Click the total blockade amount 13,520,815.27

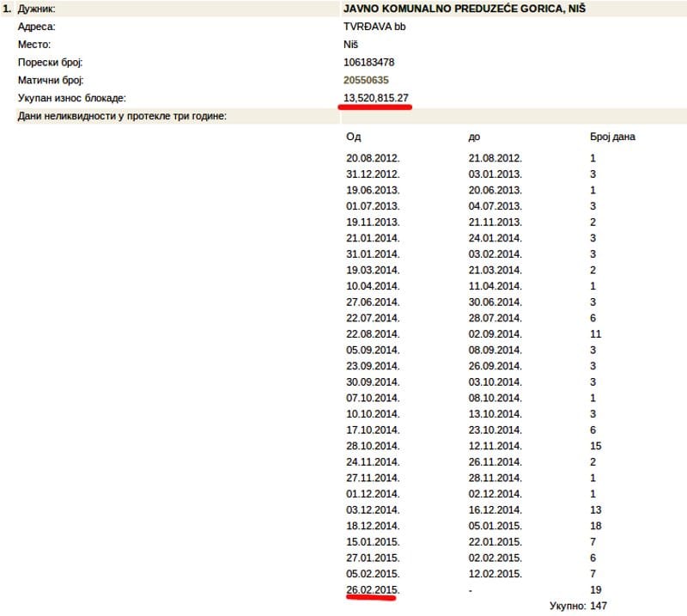375,98
